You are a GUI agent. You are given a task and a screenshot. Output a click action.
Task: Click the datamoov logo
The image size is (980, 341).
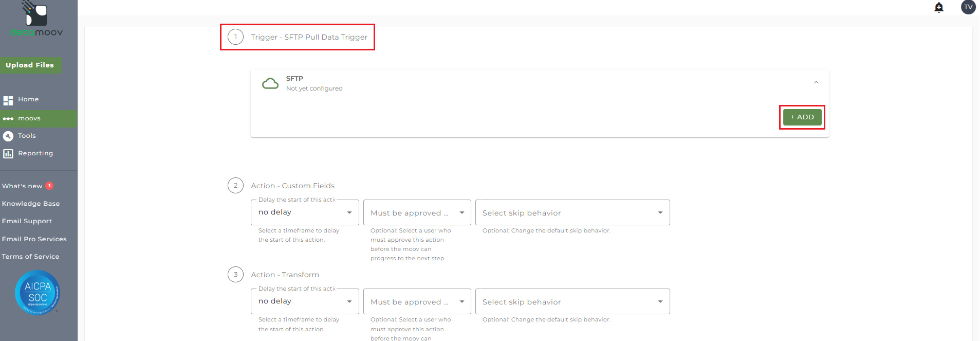click(36, 20)
